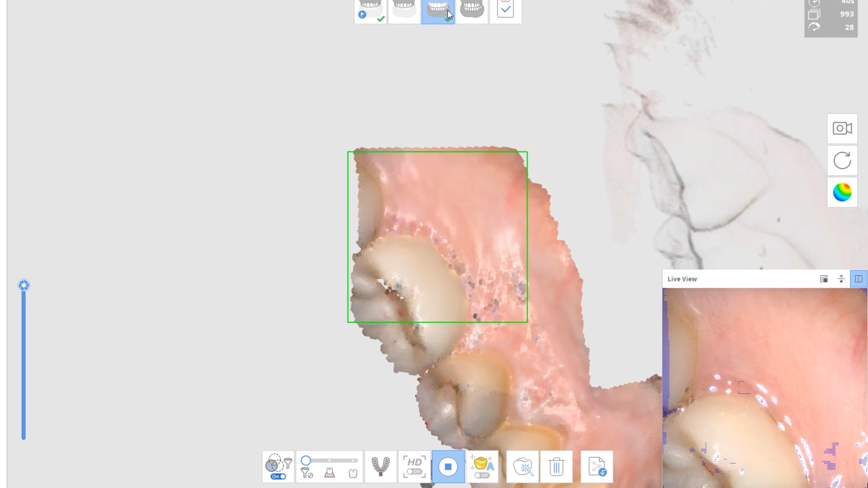The width and height of the screenshot is (868, 488).
Task: Click the blue flag badge on first stage
Action: click(x=362, y=15)
